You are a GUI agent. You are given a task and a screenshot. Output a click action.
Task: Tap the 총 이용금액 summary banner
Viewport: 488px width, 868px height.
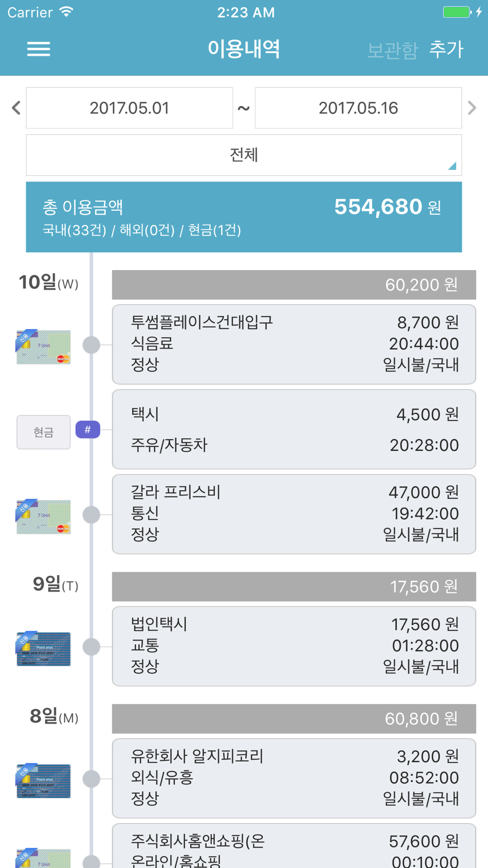[x=244, y=217]
